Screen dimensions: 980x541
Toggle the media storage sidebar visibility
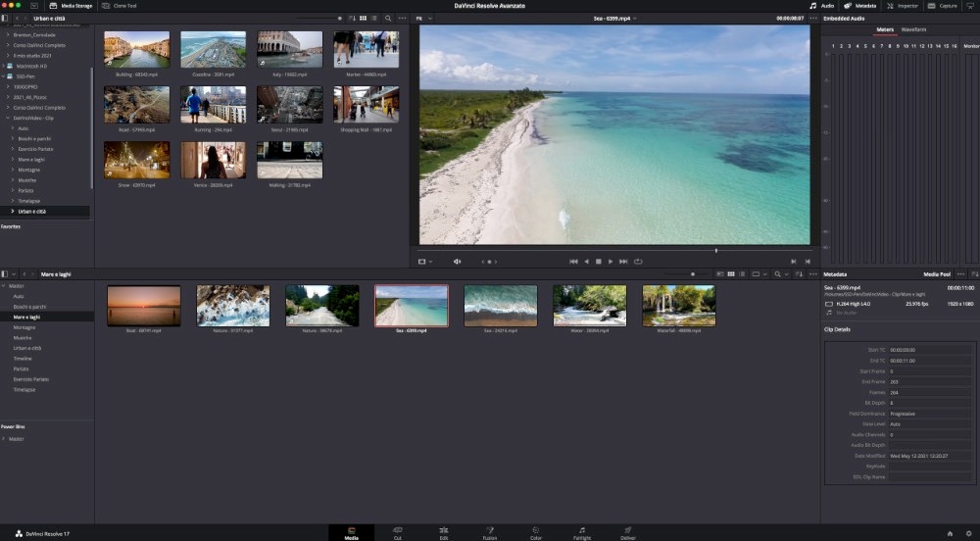pos(5,19)
